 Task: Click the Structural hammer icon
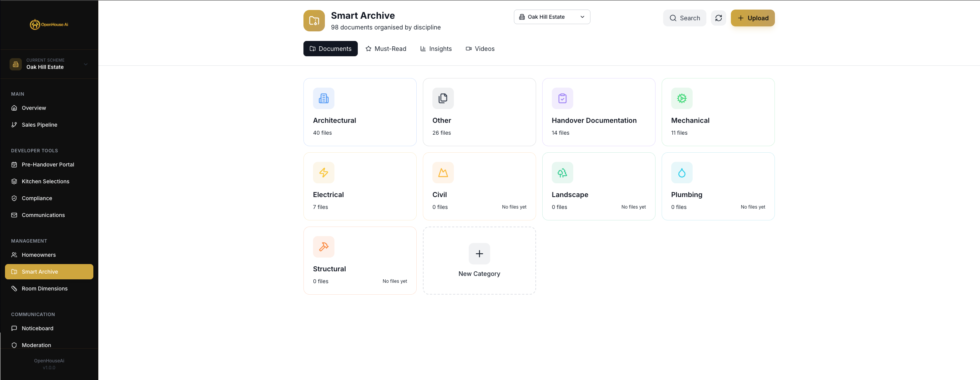(x=323, y=246)
